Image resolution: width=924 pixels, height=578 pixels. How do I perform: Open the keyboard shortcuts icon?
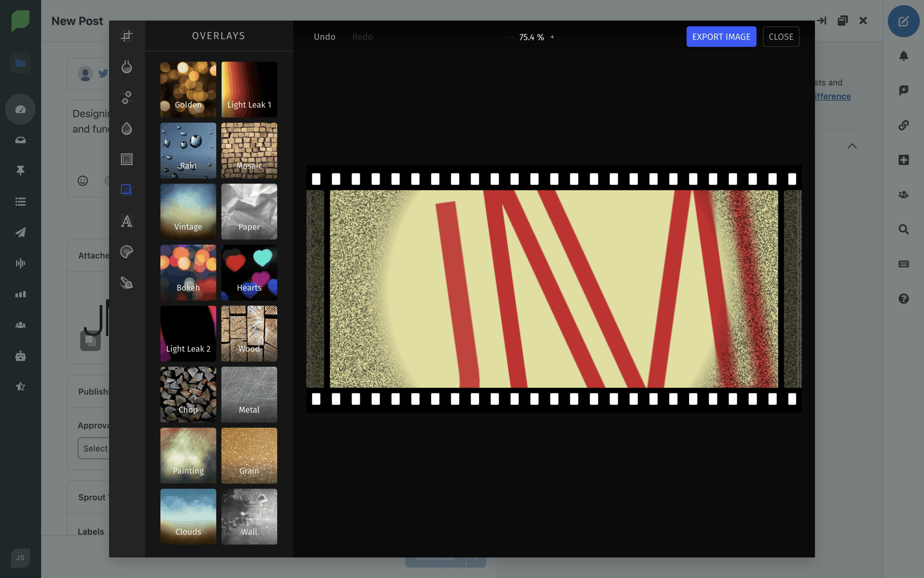point(903,264)
